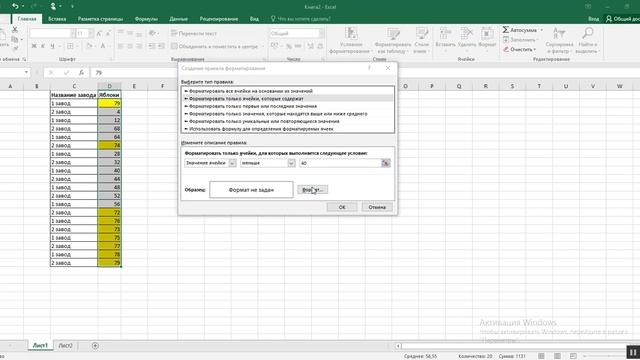Click the Percent Style icon
This screenshot has height=360, width=640.
pyautogui.click(x=289, y=46)
